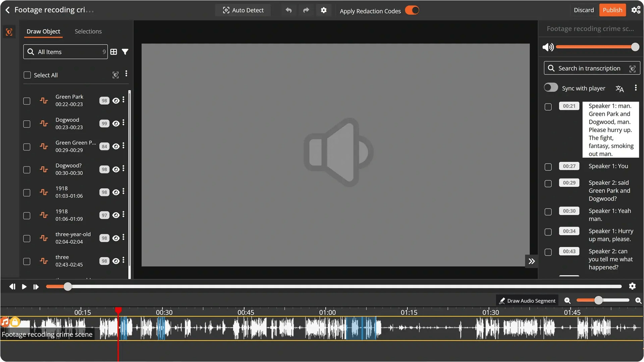Click the Publish button
Viewport: 644px width, 362px height.
pyautogui.click(x=612, y=10)
